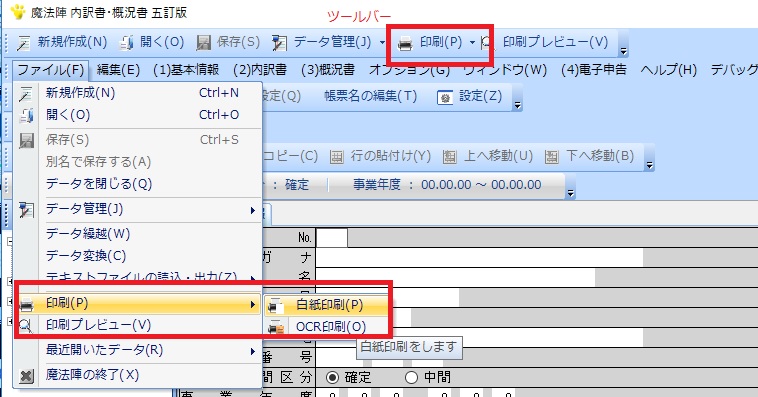Viewport: 758px width, 397px height.
Task: Click the 新規作成(N) toolbar icon
Action: (24, 43)
